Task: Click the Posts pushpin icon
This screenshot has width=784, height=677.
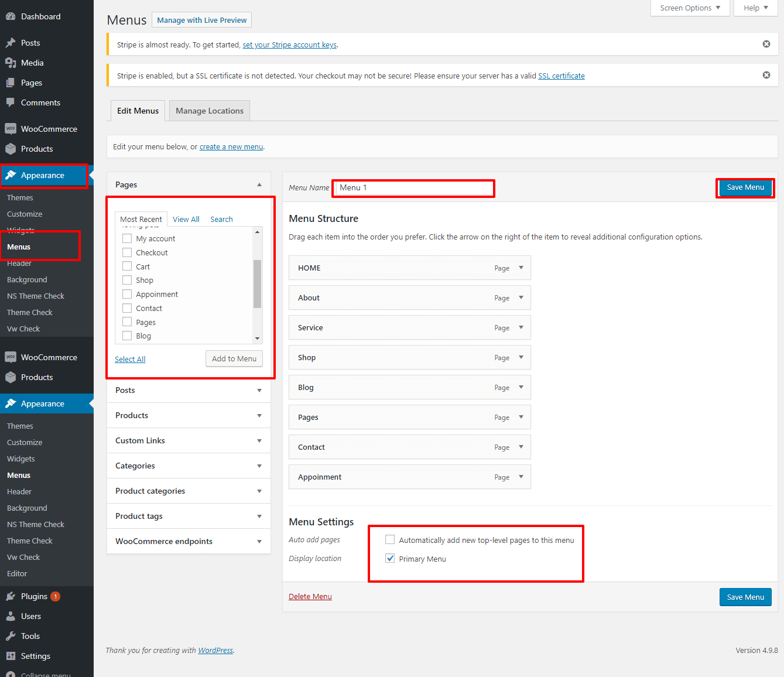Action: [11, 43]
